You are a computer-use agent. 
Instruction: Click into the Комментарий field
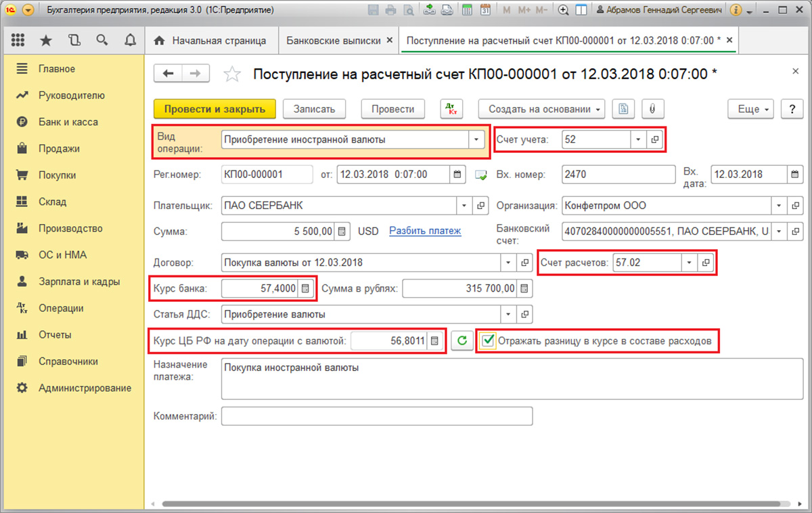coord(377,416)
